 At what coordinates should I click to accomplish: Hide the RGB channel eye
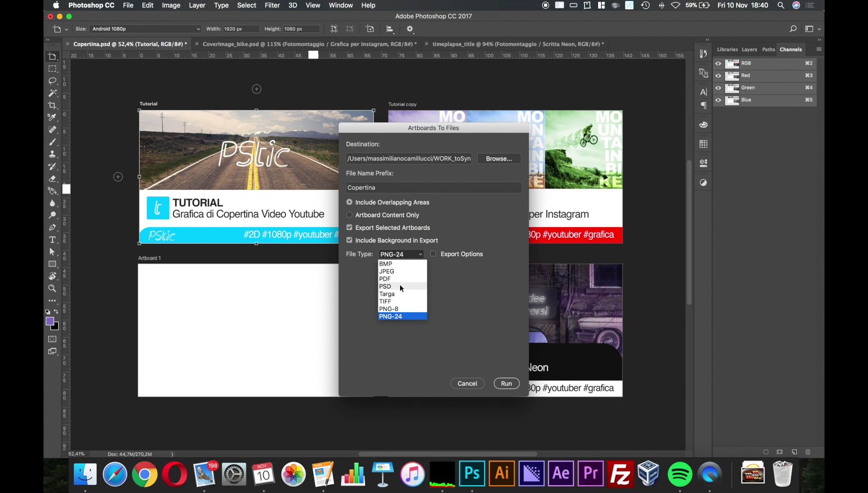tap(718, 63)
